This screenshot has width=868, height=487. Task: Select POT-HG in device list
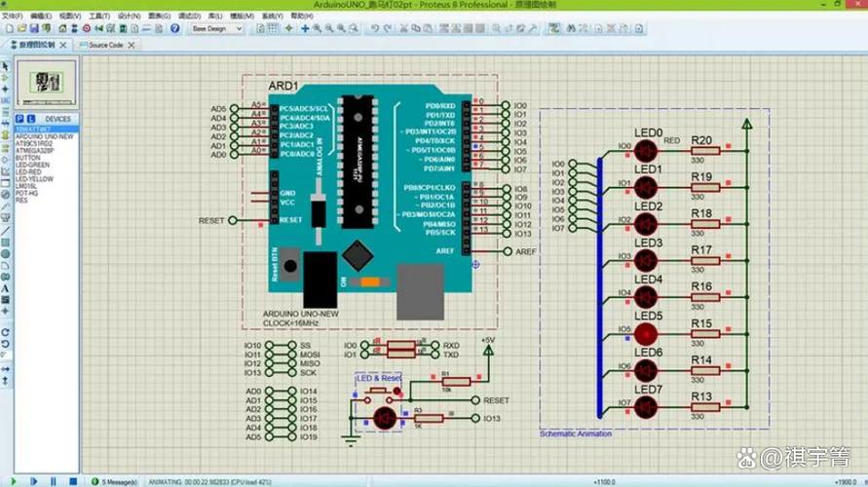click(26, 194)
